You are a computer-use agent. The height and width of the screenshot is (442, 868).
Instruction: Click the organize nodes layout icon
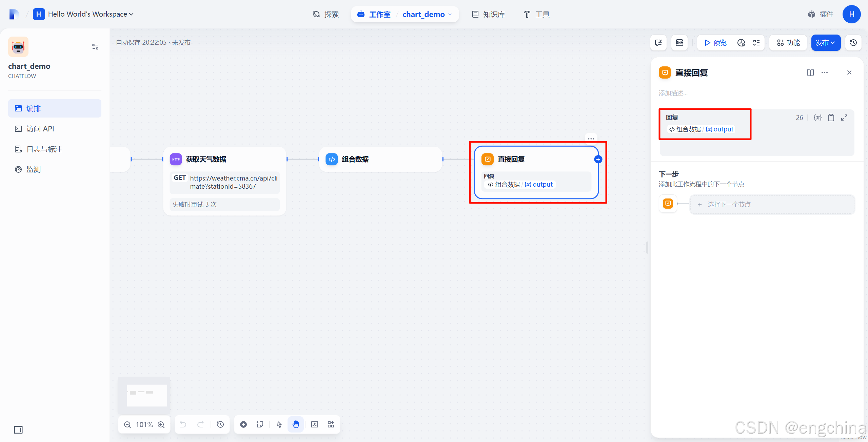[x=331, y=424]
